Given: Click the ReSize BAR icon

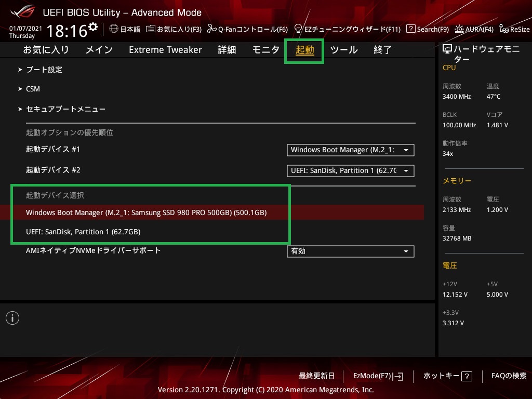Looking at the screenshot, I should click(x=504, y=29).
